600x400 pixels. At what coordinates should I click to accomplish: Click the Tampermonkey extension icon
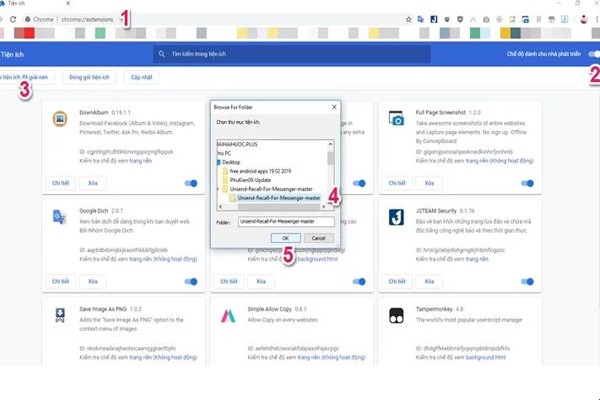396,315
